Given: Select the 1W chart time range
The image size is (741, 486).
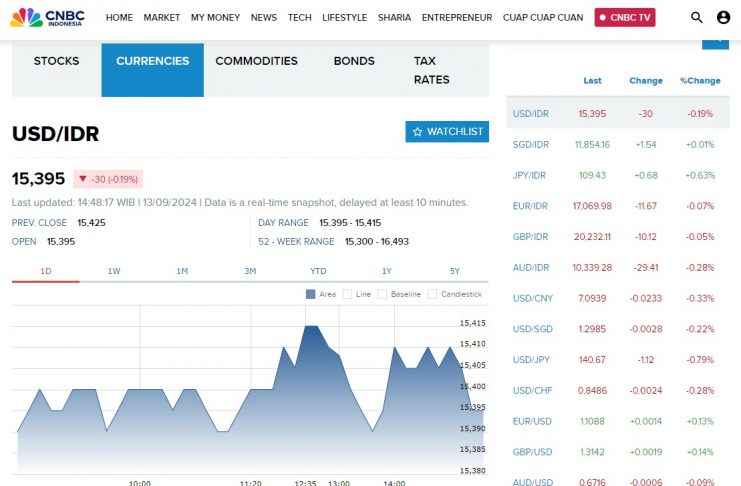Looking at the screenshot, I should point(114,271).
